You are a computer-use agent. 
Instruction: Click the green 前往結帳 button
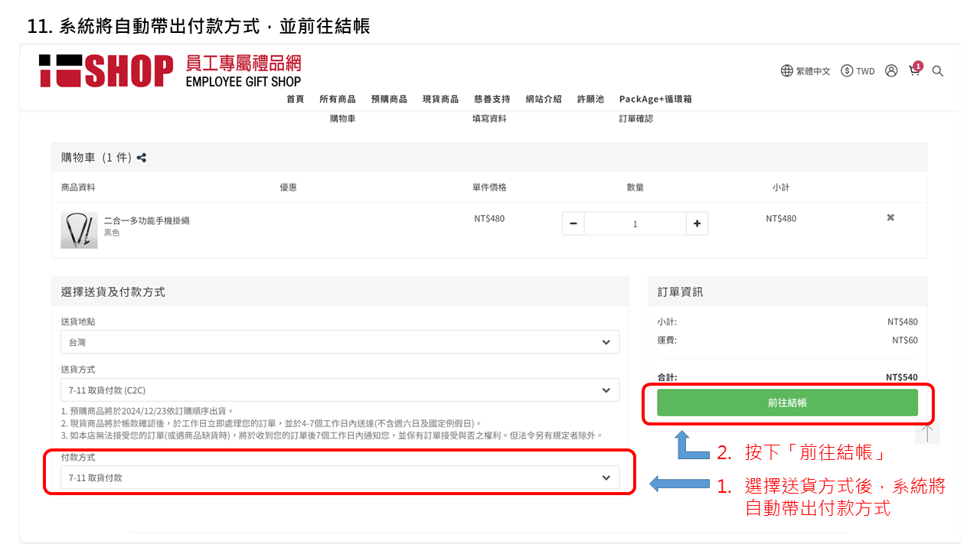click(x=787, y=403)
